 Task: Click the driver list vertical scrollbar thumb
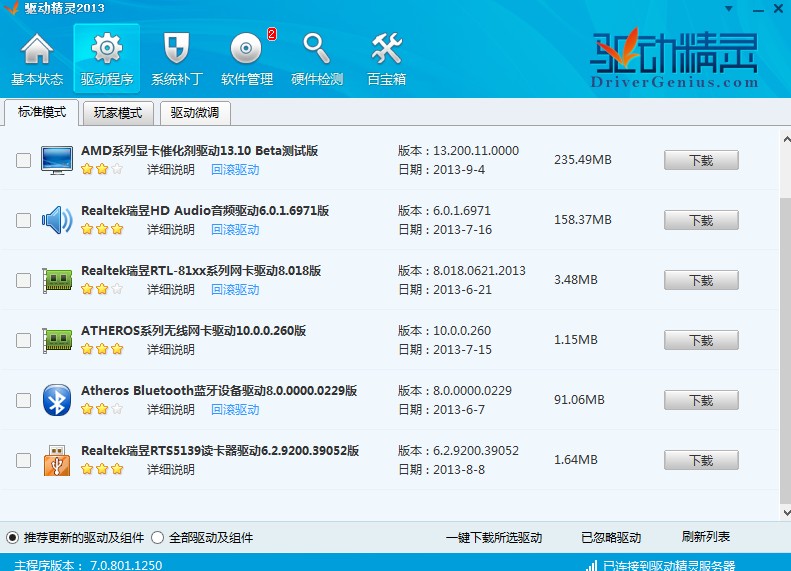point(785,351)
